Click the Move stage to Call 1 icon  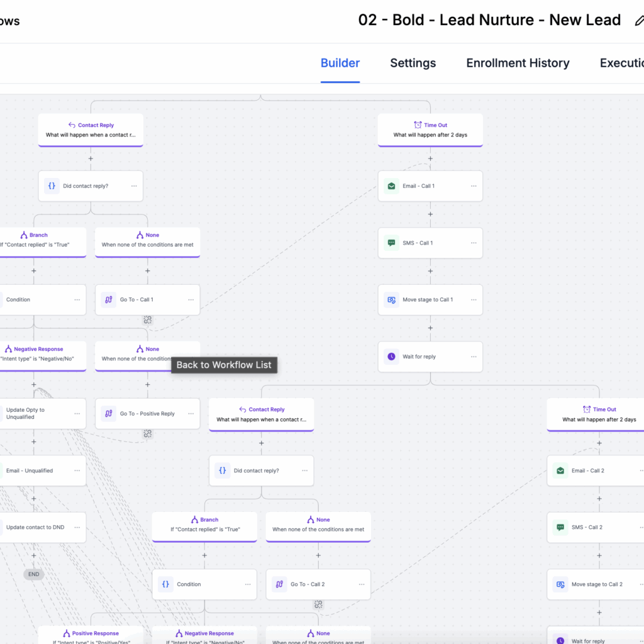pos(391,300)
